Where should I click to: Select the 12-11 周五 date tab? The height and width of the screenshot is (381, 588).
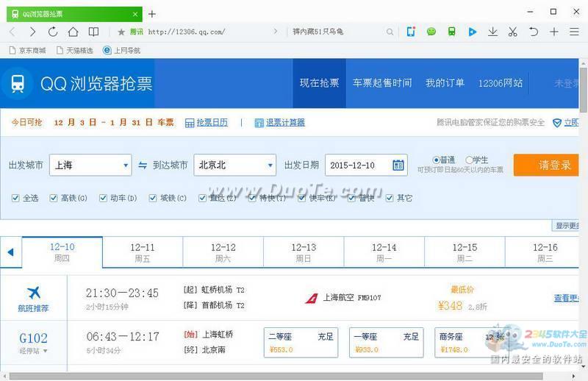[143, 252]
